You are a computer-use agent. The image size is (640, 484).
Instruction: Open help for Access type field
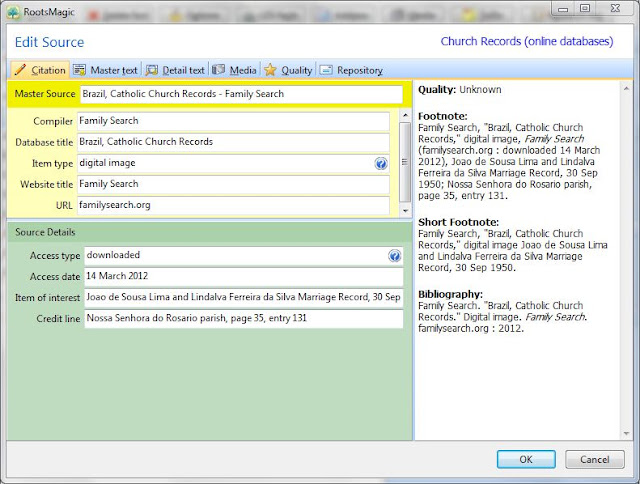point(394,256)
